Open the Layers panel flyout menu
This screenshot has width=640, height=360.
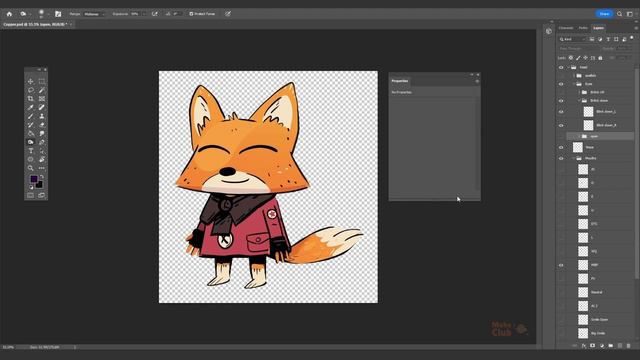coord(636,28)
